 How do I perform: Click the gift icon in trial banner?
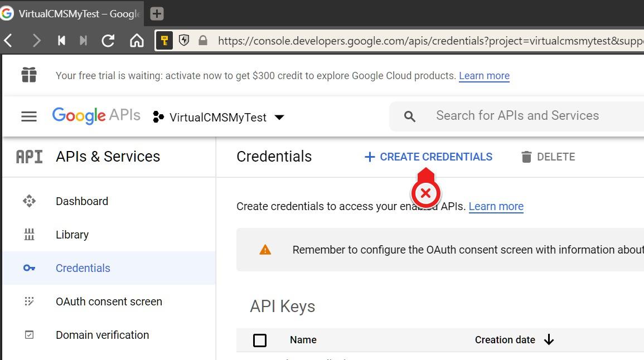pyautogui.click(x=29, y=75)
